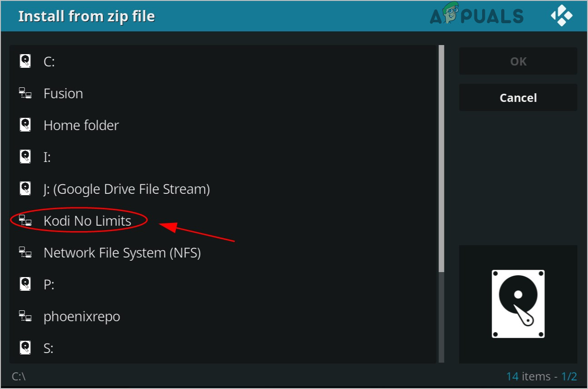The height and width of the screenshot is (389, 588).
Task: Open the phoenixrepo source
Action: pos(82,317)
